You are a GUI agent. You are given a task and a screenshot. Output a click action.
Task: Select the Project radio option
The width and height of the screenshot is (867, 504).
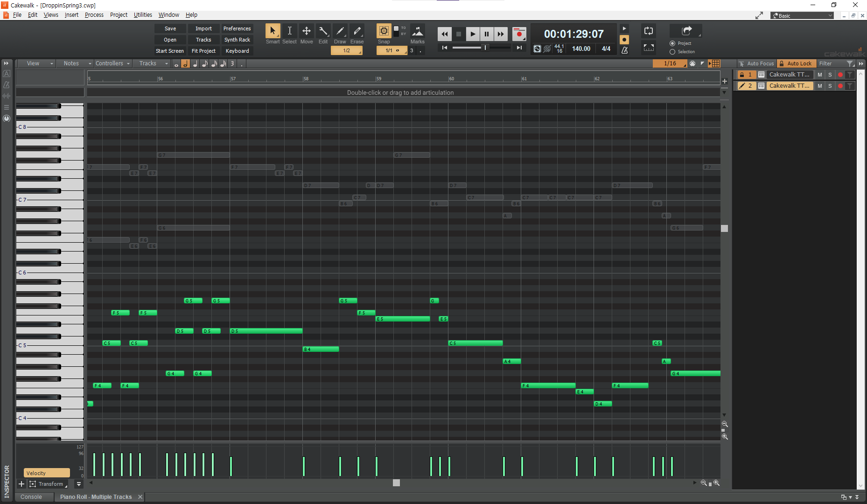coord(672,43)
